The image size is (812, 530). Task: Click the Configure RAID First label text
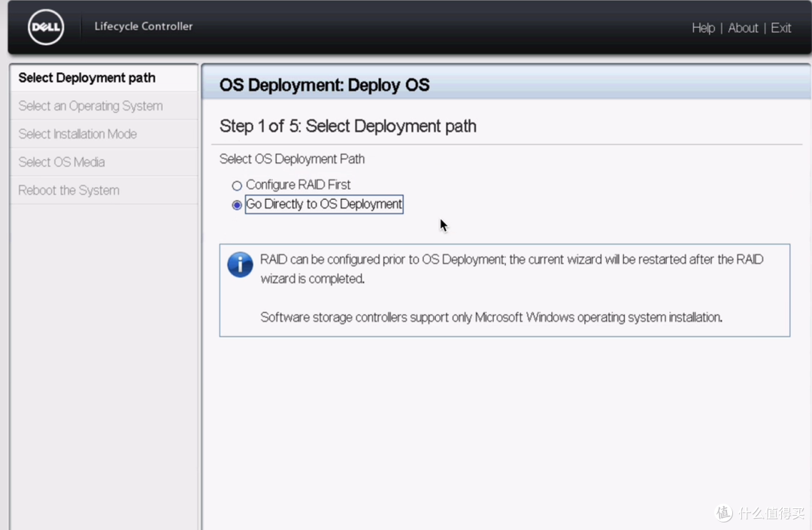coord(298,185)
